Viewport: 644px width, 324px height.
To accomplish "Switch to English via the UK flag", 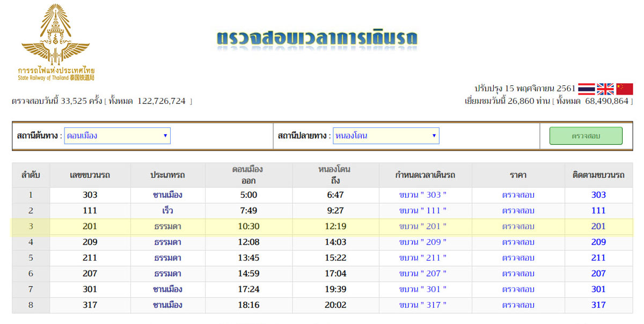I will pyautogui.click(x=605, y=89).
